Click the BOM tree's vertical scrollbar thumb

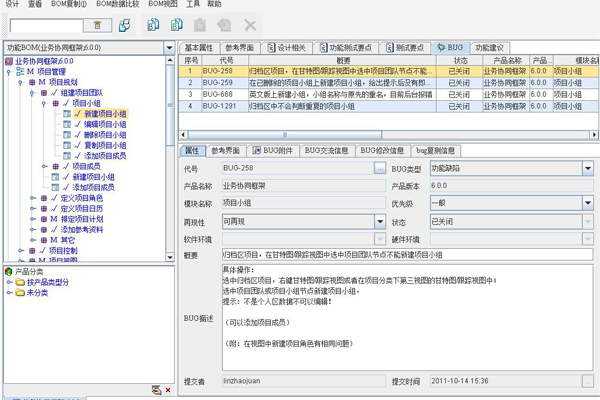(170, 105)
